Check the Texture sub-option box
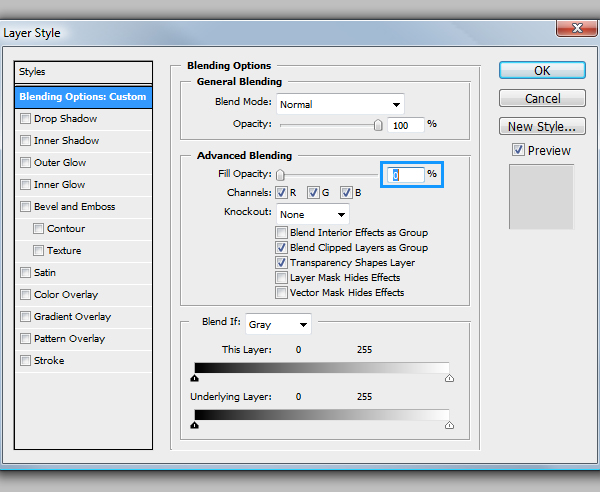Image resolution: width=600 pixels, height=492 pixels. [x=38, y=251]
